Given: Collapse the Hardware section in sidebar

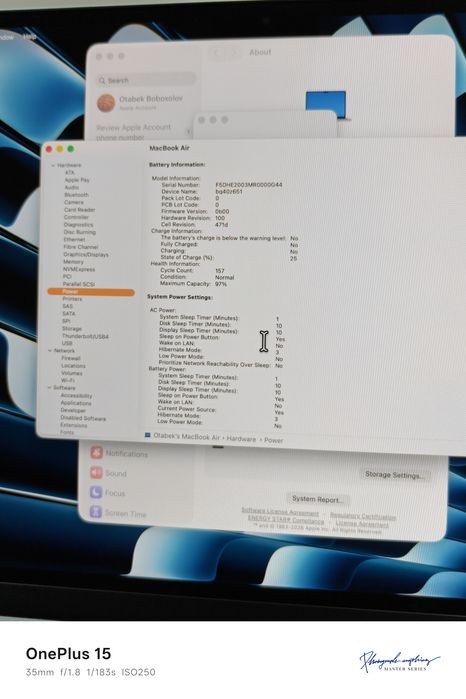Looking at the screenshot, I should (53, 165).
